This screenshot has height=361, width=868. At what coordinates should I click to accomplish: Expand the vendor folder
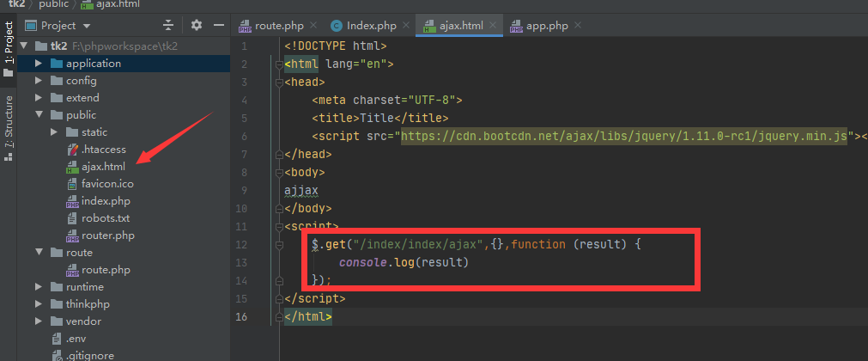(38, 321)
